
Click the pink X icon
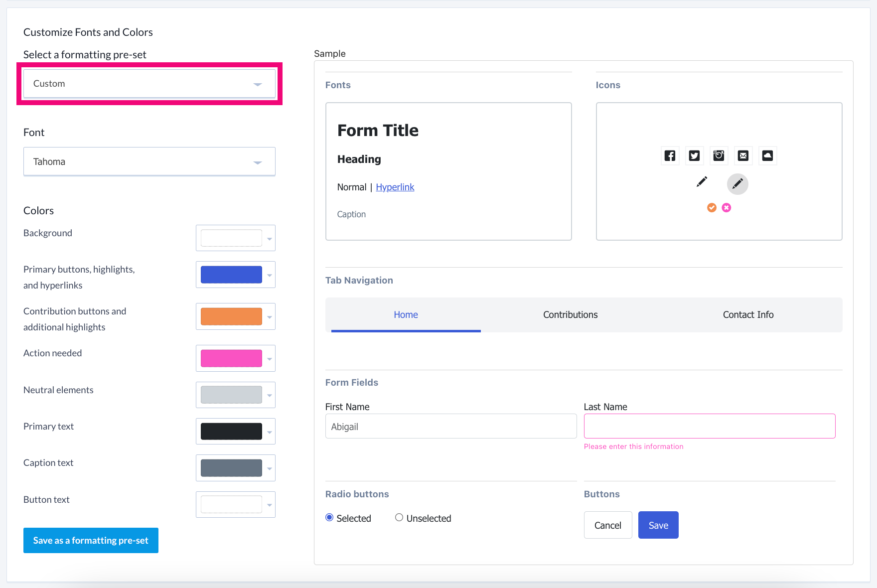pos(727,208)
